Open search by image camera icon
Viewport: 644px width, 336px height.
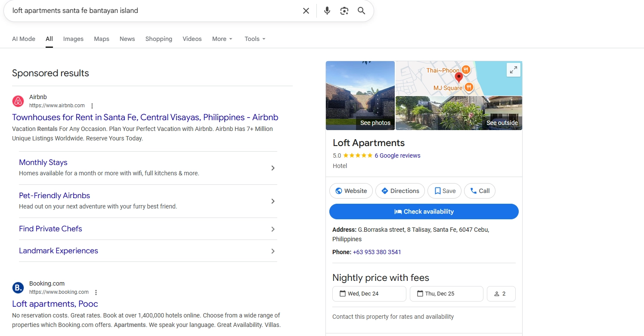pos(344,11)
